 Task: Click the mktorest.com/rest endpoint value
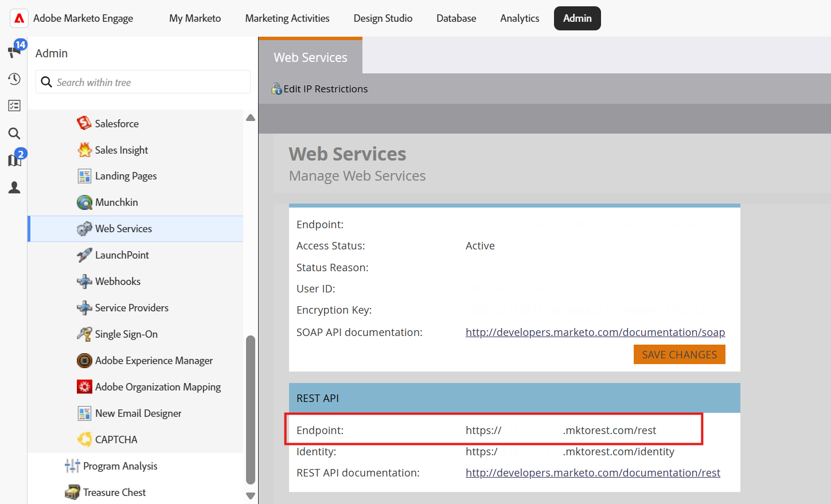(561, 430)
